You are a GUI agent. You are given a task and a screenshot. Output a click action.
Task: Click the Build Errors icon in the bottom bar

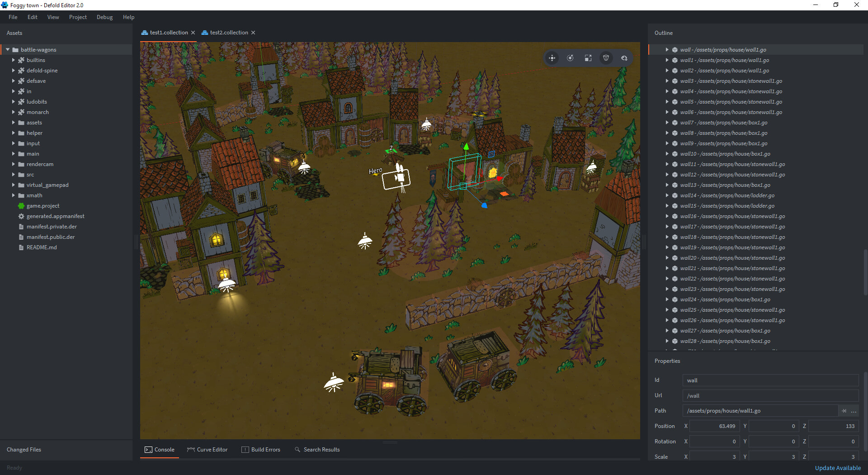click(x=245, y=449)
